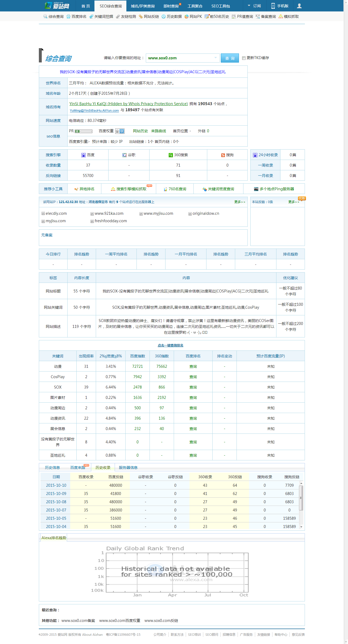Open YuMing@YinSiBaoHu.AliYun.com email link
Screen dimensions: 348x644
[x=94, y=110]
